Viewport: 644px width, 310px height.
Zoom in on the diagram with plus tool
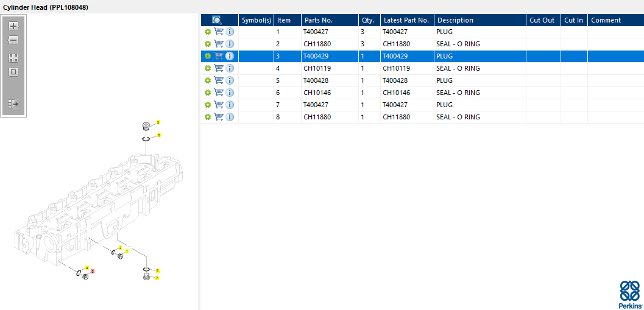click(x=13, y=26)
